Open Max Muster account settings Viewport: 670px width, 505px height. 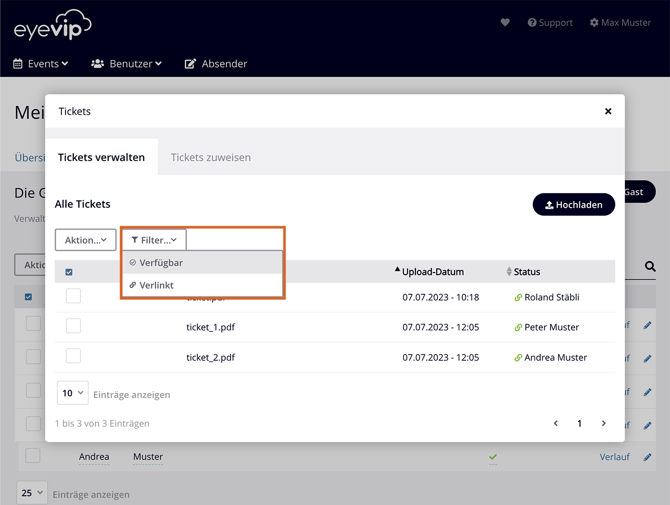620,23
